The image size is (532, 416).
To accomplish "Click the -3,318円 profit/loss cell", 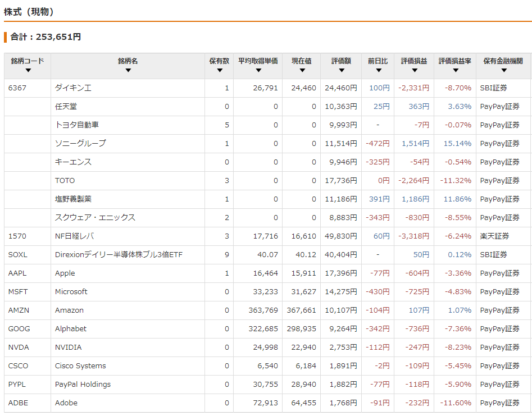I will [x=413, y=236].
